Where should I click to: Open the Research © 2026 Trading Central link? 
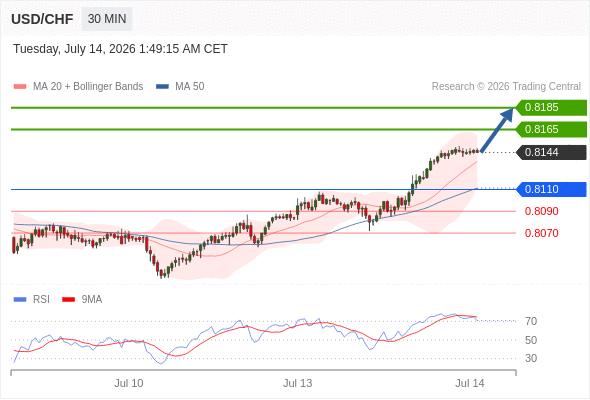tap(506, 87)
